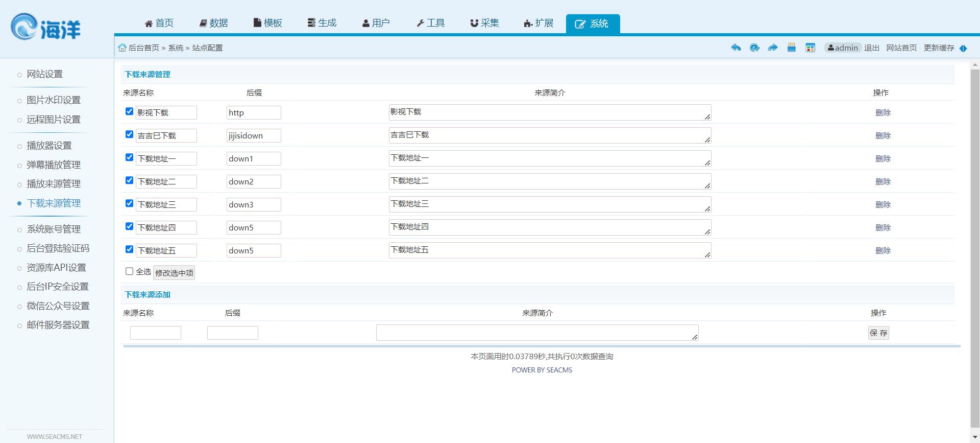
Task: Click the http suffix input field
Action: point(254,113)
